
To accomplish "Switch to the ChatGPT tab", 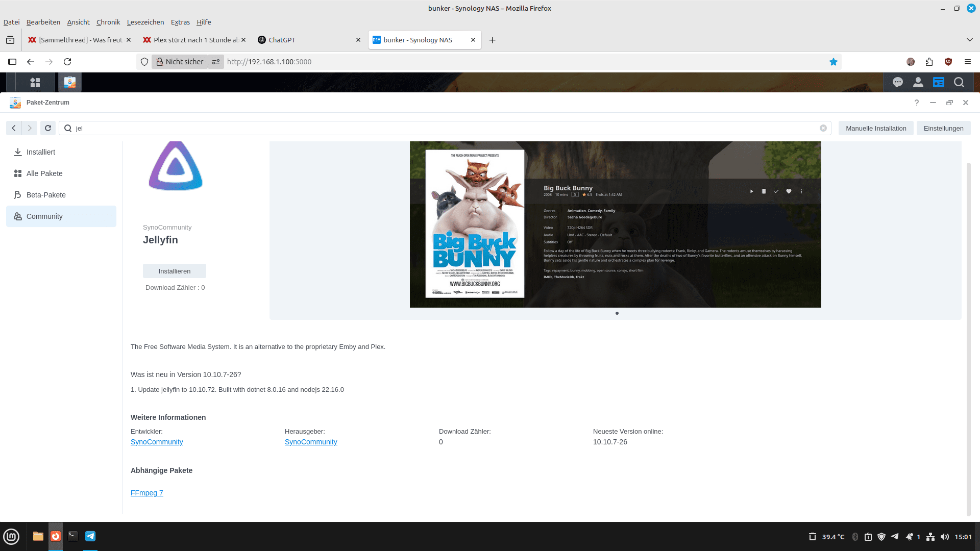I will (282, 40).
